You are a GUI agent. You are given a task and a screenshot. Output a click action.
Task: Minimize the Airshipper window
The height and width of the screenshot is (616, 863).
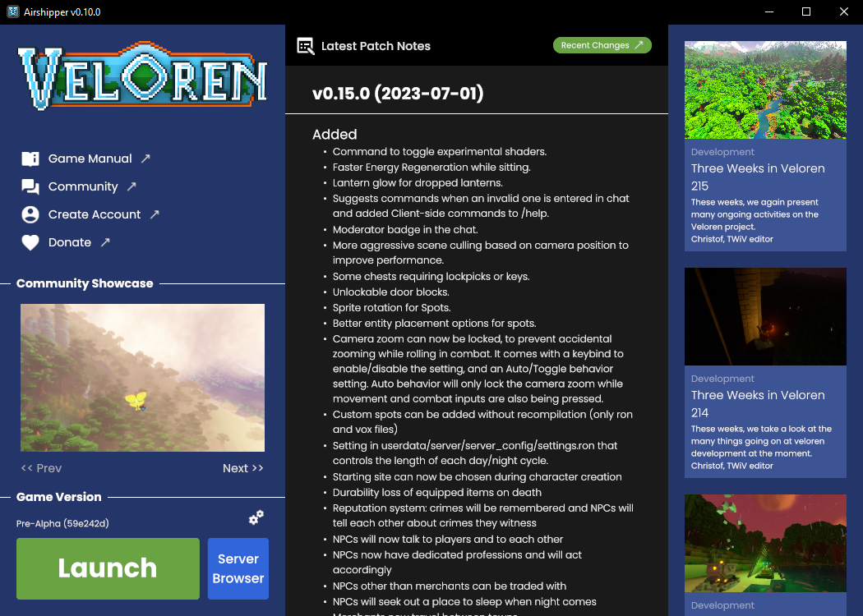769,12
